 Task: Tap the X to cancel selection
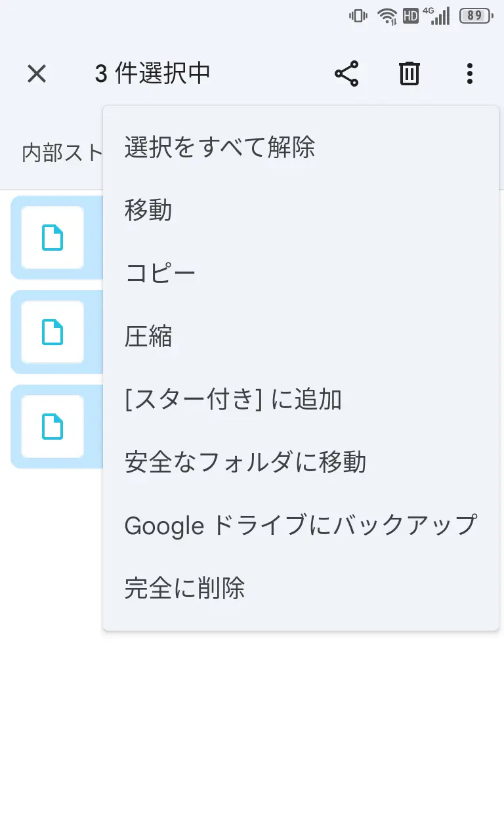coord(37,73)
